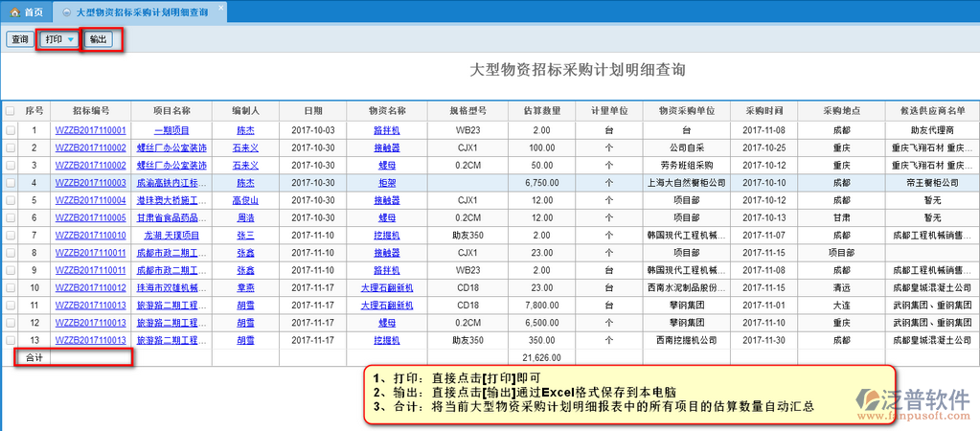
Task: Open the 打印 dropdown arrow
Action: (x=71, y=39)
